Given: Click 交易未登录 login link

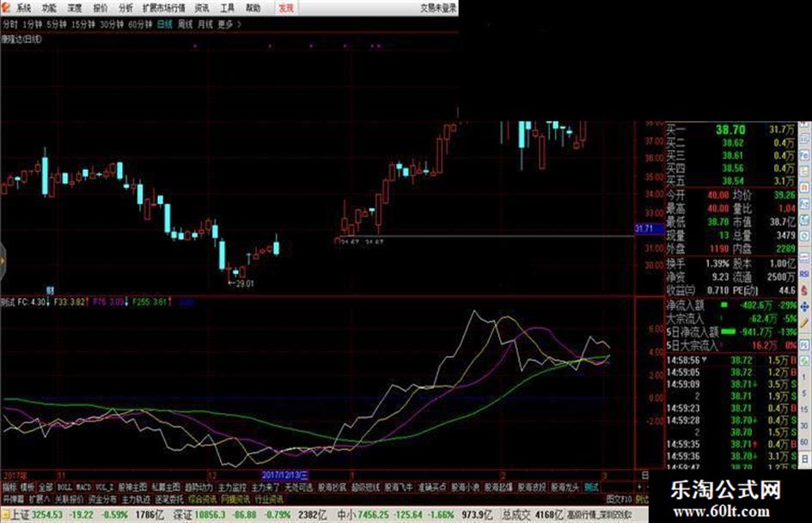Looking at the screenshot, I should pyautogui.click(x=438, y=8).
